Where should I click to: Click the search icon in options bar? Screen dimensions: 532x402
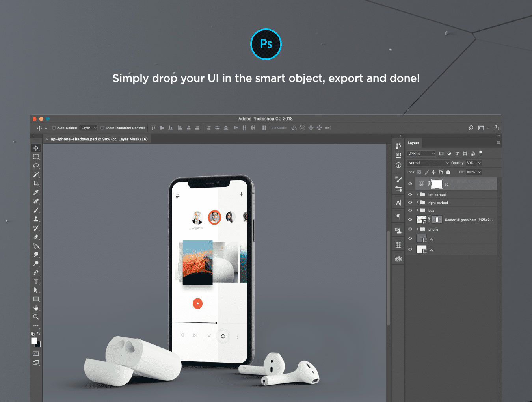(x=471, y=128)
